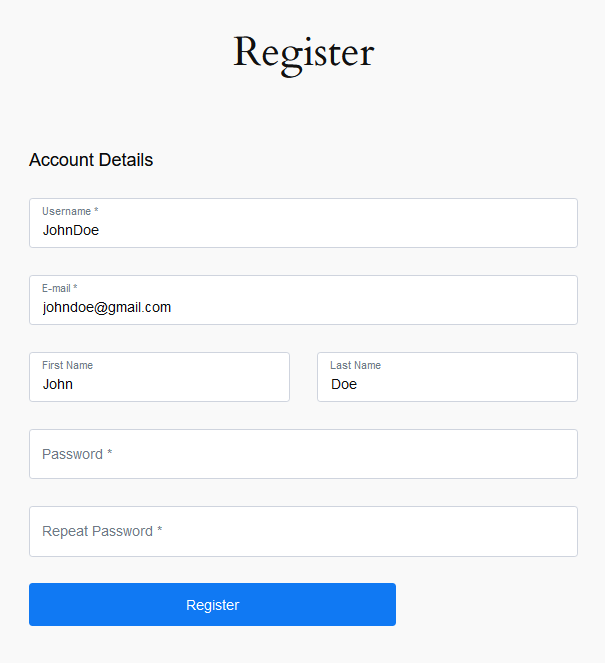Screen dimensions: 605x663
Task: Click the Register page heading
Action: (x=304, y=54)
